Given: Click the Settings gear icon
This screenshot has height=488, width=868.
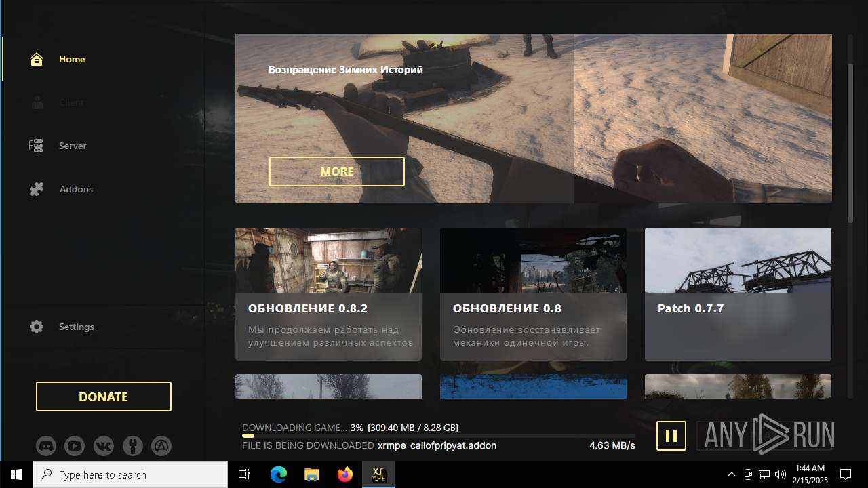Looking at the screenshot, I should point(37,327).
